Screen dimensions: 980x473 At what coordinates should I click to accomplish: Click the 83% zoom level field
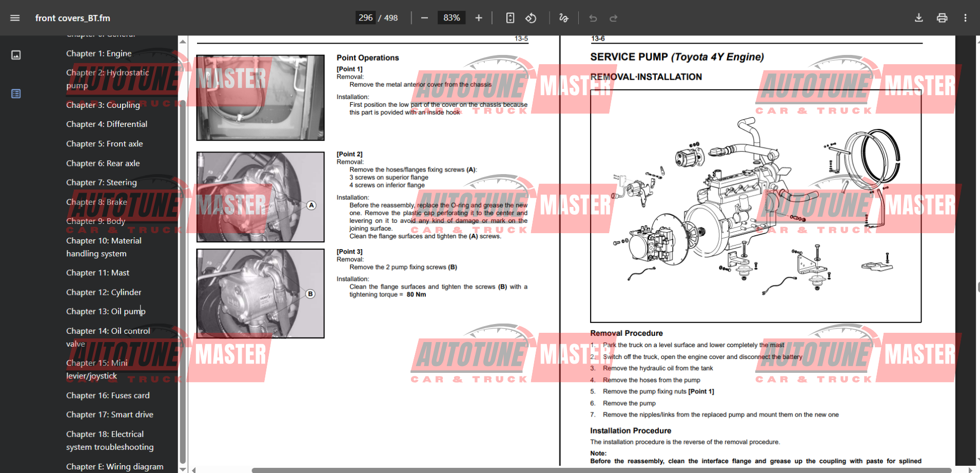pos(452,18)
